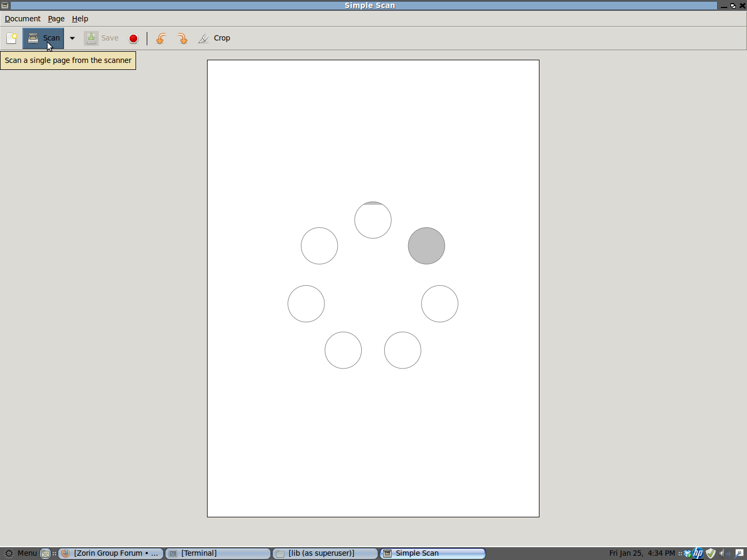The height and width of the screenshot is (560, 747).
Task: Click the new document icon
Action: point(12,38)
